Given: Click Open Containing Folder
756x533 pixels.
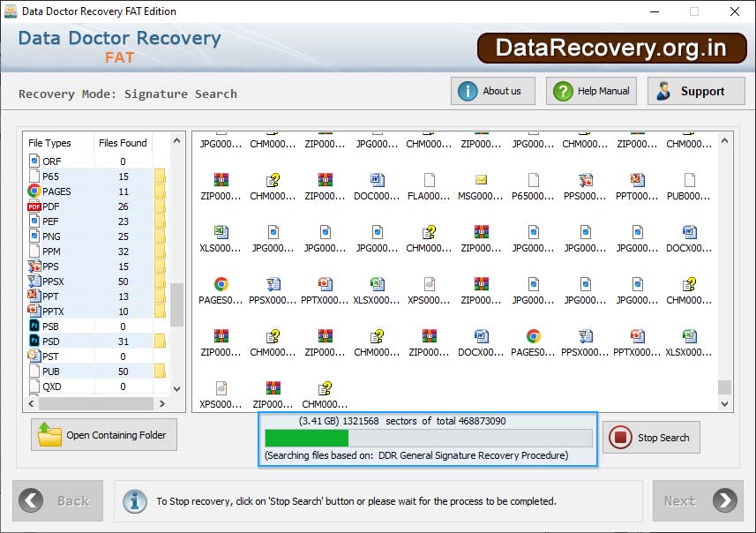Looking at the screenshot, I should (x=104, y=434).
